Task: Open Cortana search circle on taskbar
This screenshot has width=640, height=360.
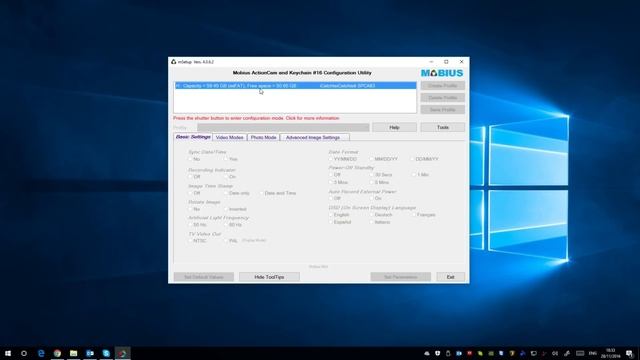Action: coord(24,353)
